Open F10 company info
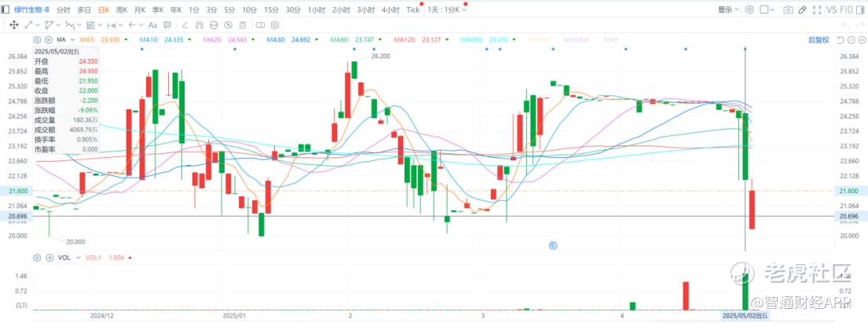The height and width of the screenshot is (323, 868). [847, 10]
